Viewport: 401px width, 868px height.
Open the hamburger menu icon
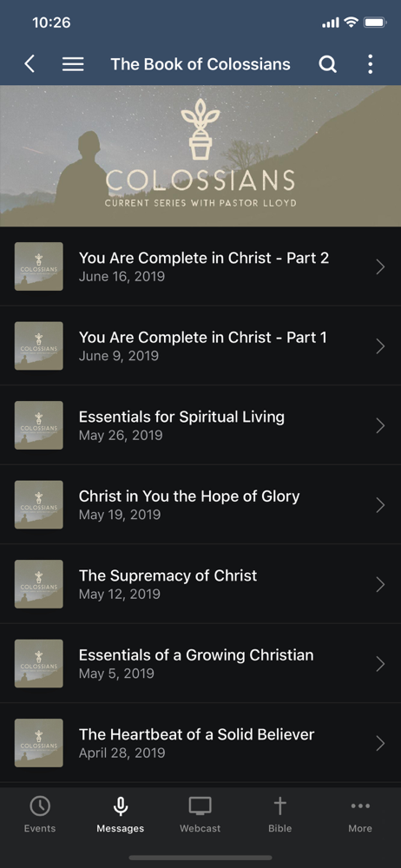tap(73, 64)
